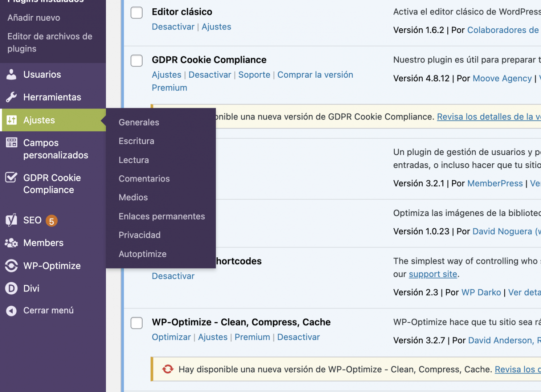Open Editor de archivos de plugins
The width and height of the screenshot is (541, 392).
pyautogui.click(x=50, y=42)
